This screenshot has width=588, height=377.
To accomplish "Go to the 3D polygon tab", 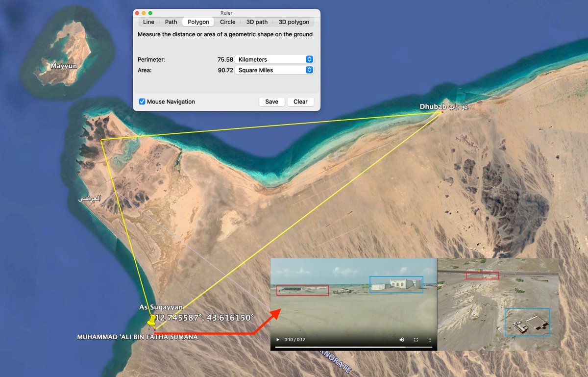I will coord(294,22).
